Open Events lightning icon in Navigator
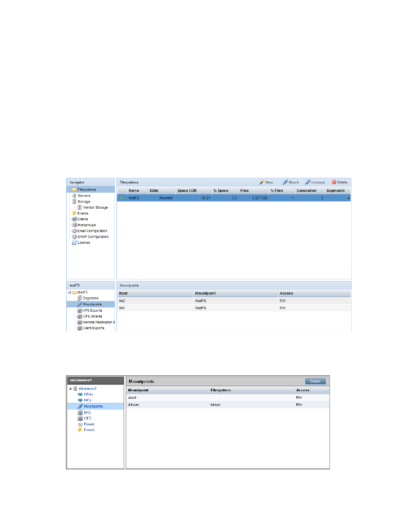This screenshot has width=400, height=532. [x=74, y=213]
